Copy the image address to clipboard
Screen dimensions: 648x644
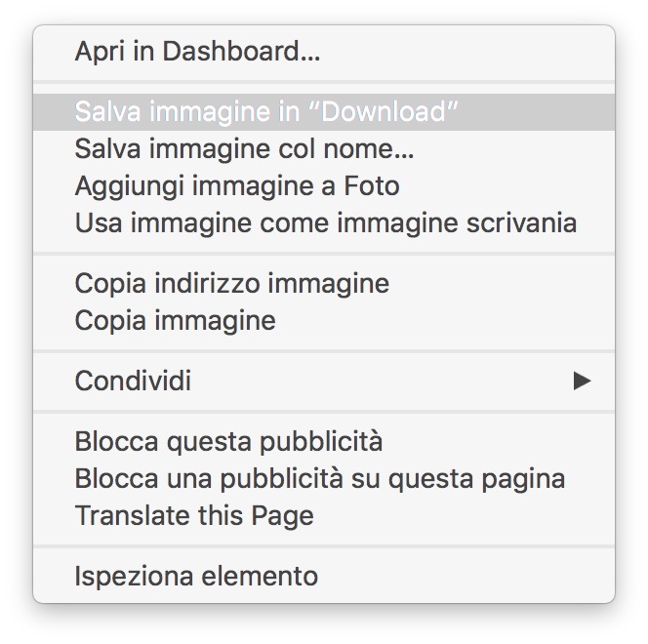(x=231, y=283)
